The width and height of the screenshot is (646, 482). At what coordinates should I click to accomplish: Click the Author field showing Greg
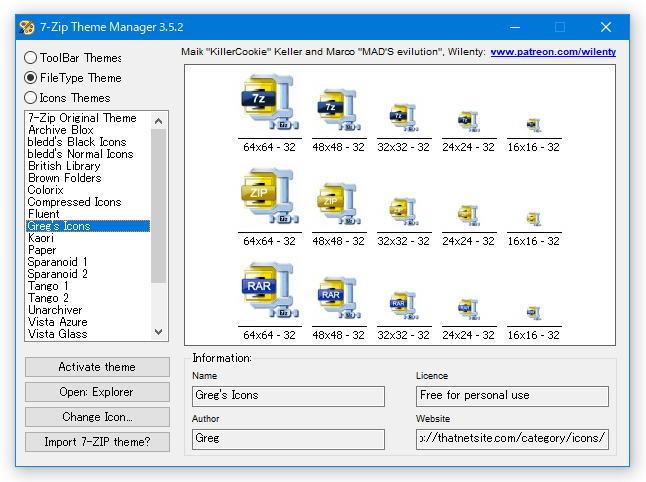288,439
